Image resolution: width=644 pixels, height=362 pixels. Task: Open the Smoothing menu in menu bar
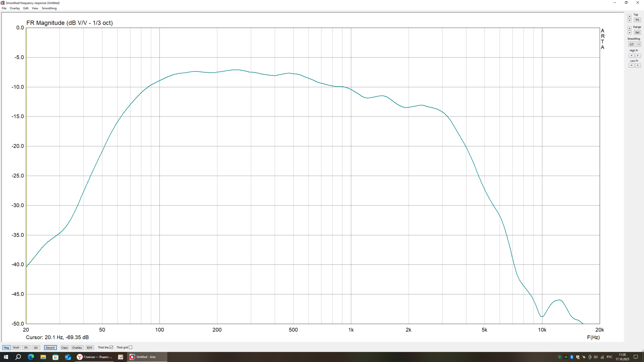[49, 8]
